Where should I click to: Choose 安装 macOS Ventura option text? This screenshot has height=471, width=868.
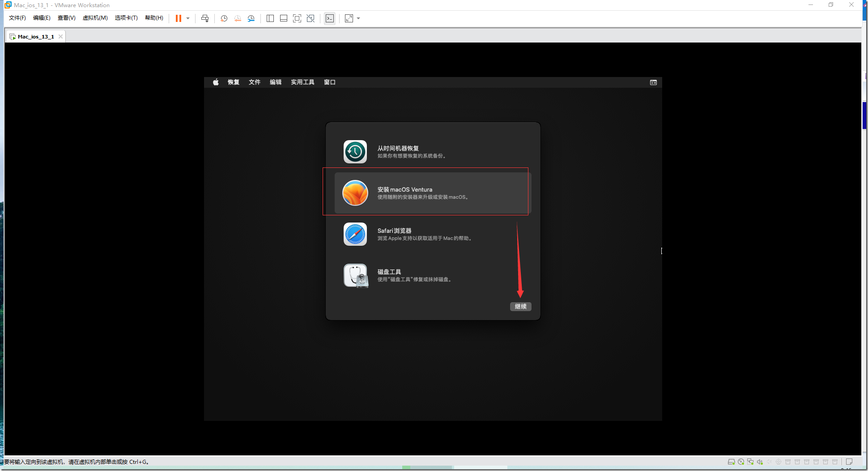click(405, 189)
